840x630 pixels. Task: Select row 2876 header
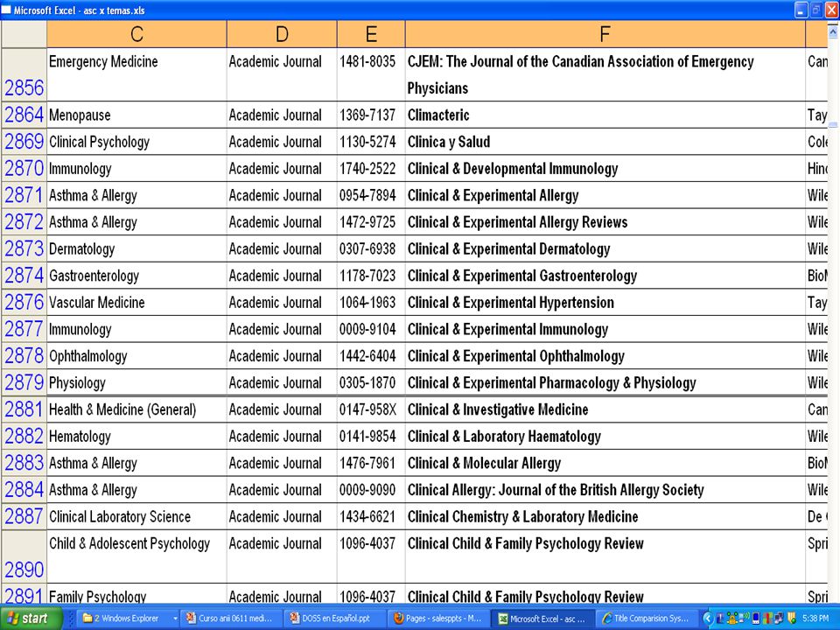(24, 302)
